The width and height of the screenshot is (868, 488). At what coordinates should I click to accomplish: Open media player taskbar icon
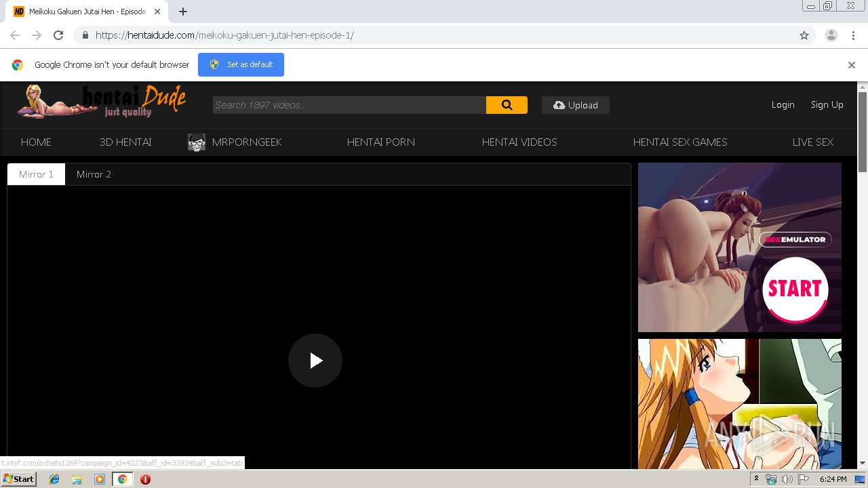[x=100, y=479]
